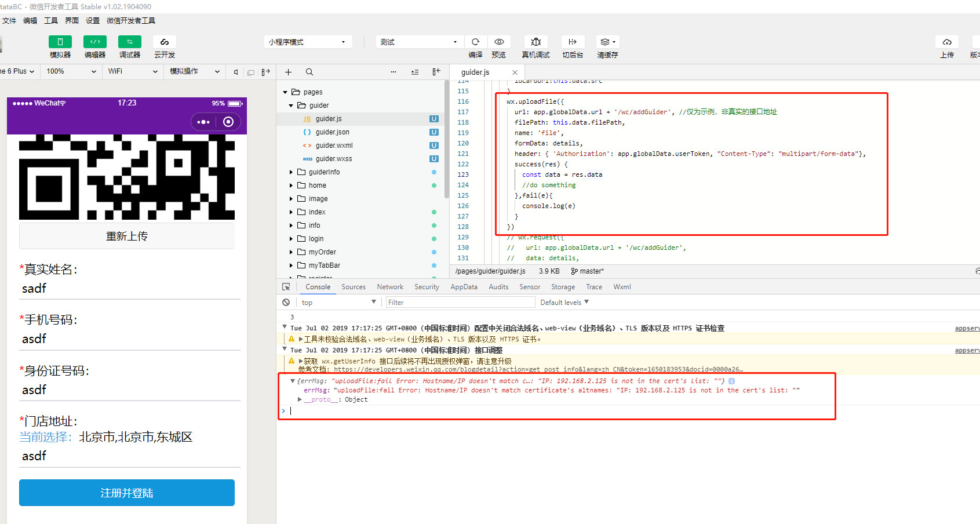Switch to the AppData devtools tab

pyautogui.click(x=464, y=287)
